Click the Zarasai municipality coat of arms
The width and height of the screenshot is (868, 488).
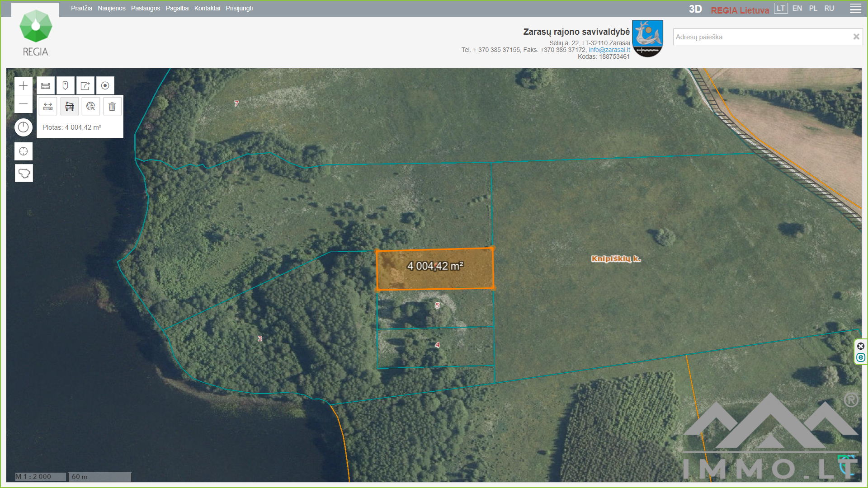tap(647, 38)
